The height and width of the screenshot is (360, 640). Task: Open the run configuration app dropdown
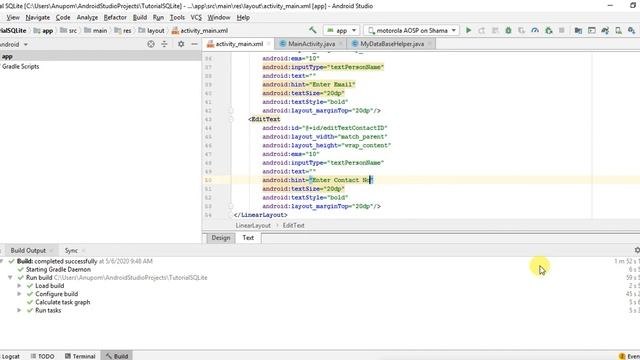(341, 30)
